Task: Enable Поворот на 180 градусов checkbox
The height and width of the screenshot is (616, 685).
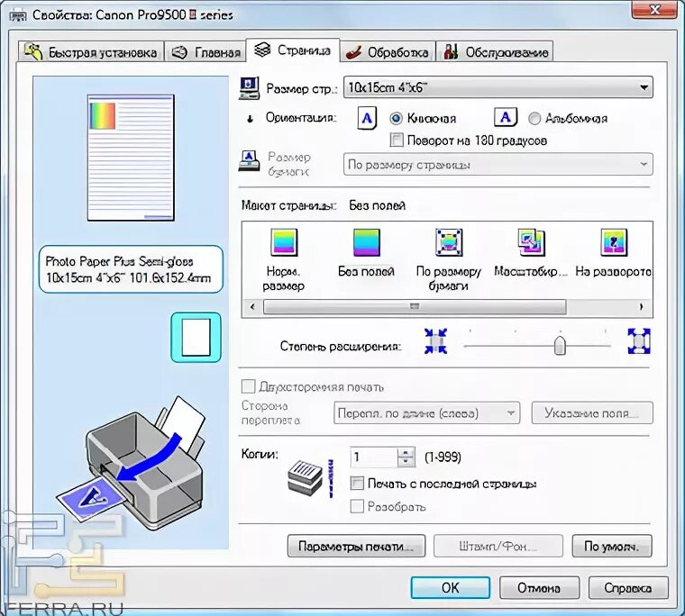Action: click(397, 140)
